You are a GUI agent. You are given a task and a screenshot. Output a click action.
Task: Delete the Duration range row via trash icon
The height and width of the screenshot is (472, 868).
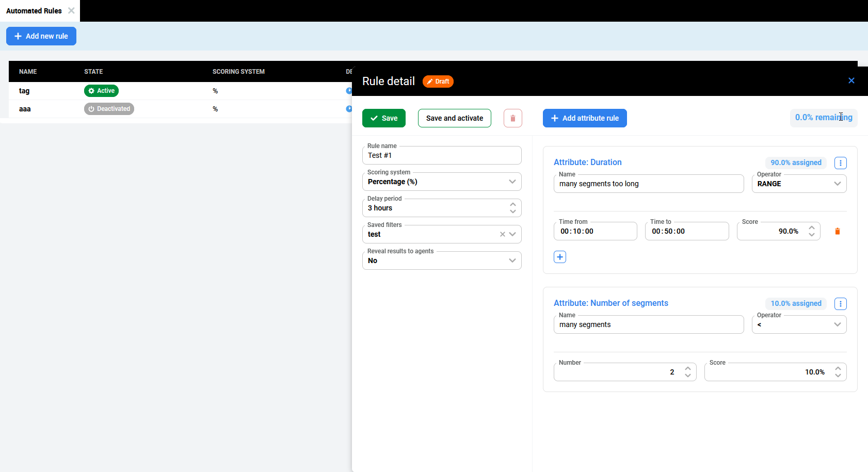[837, 231]
